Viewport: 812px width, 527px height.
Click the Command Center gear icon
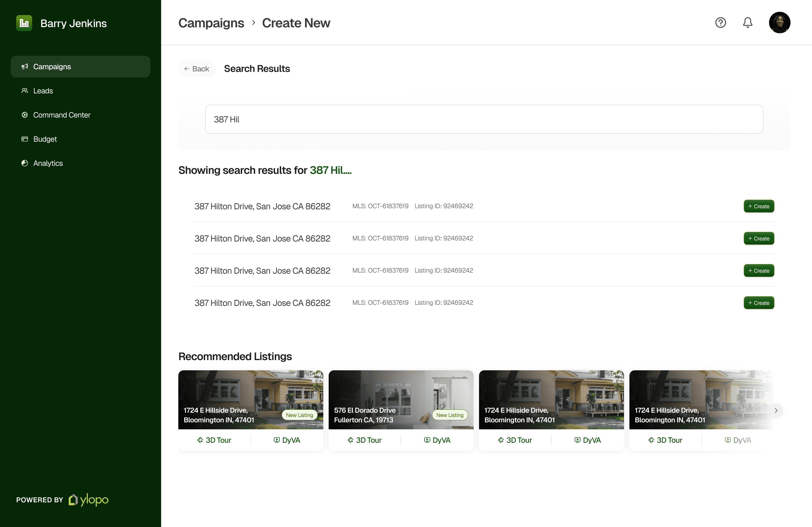tap(24, 115)
